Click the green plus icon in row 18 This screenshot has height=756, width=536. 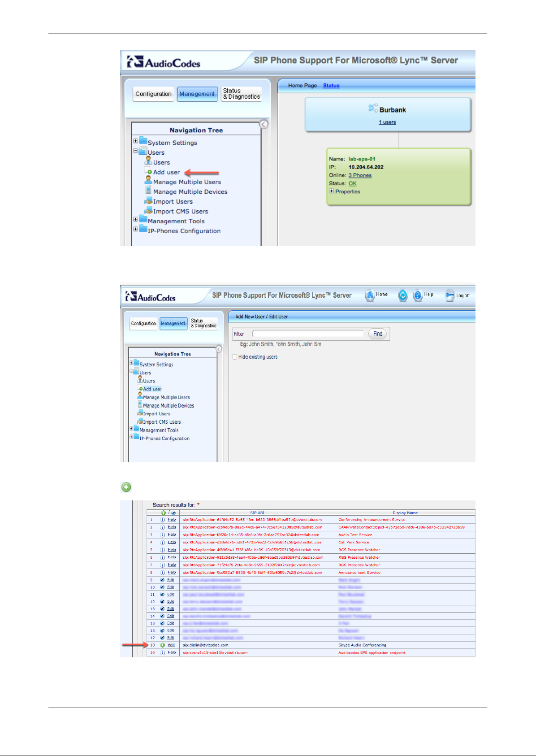point(163,645)
